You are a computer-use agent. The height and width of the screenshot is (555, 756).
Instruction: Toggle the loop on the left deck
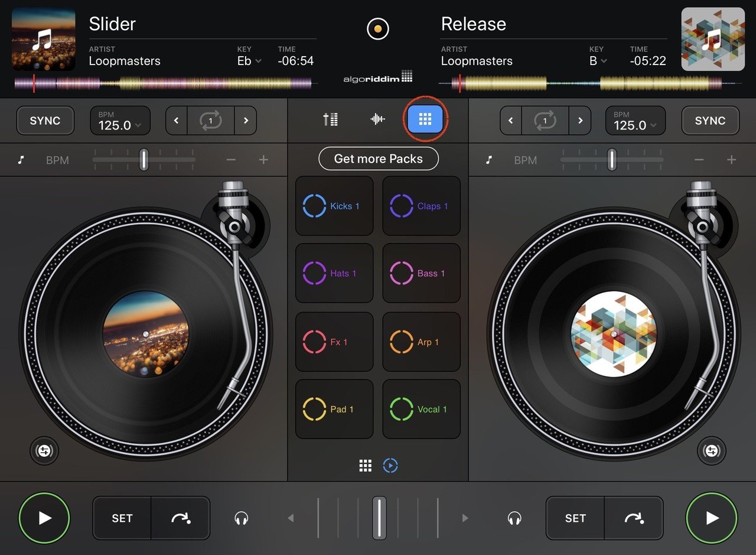[211, 121]
